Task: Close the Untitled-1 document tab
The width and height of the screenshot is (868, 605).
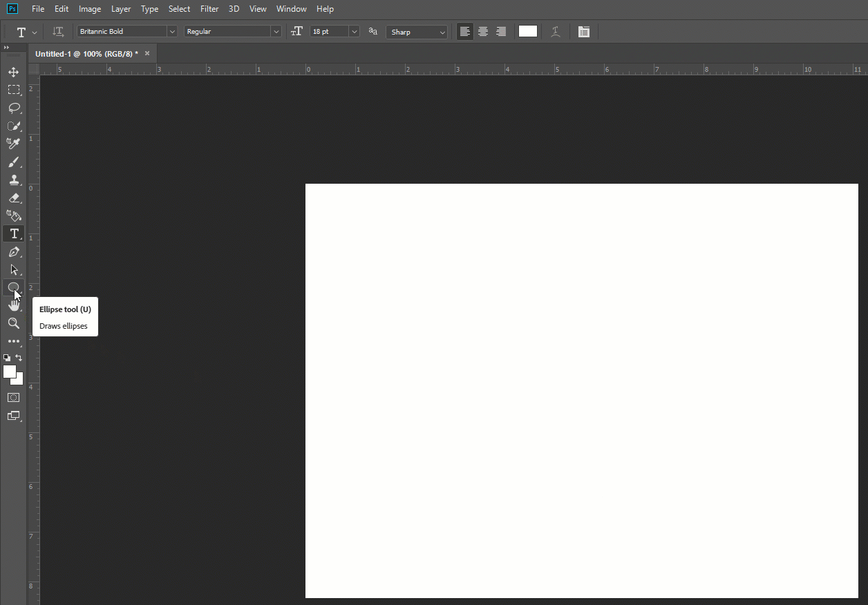Action: (x=147, y=53)
